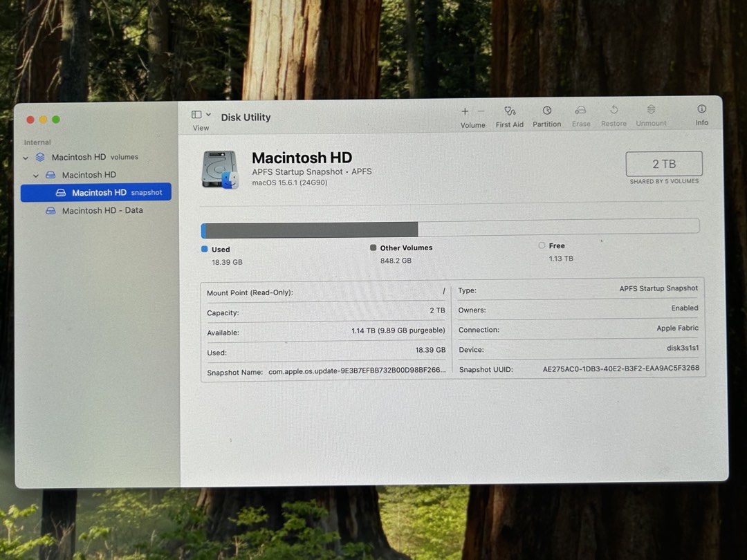Screen dimensions: 747x560
Task: Click the Owners Enabled value
Action: point(685,308)
